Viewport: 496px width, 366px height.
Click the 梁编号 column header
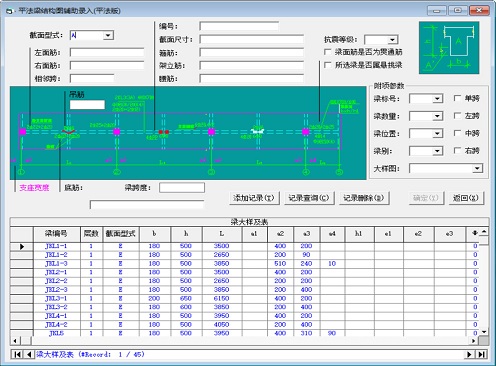click(56, 234)
